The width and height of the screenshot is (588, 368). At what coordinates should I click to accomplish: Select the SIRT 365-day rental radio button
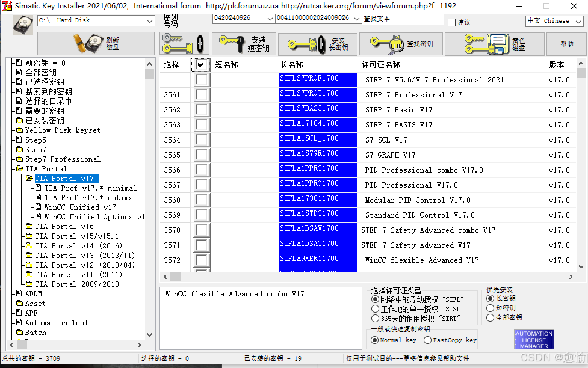click(375, 319)
